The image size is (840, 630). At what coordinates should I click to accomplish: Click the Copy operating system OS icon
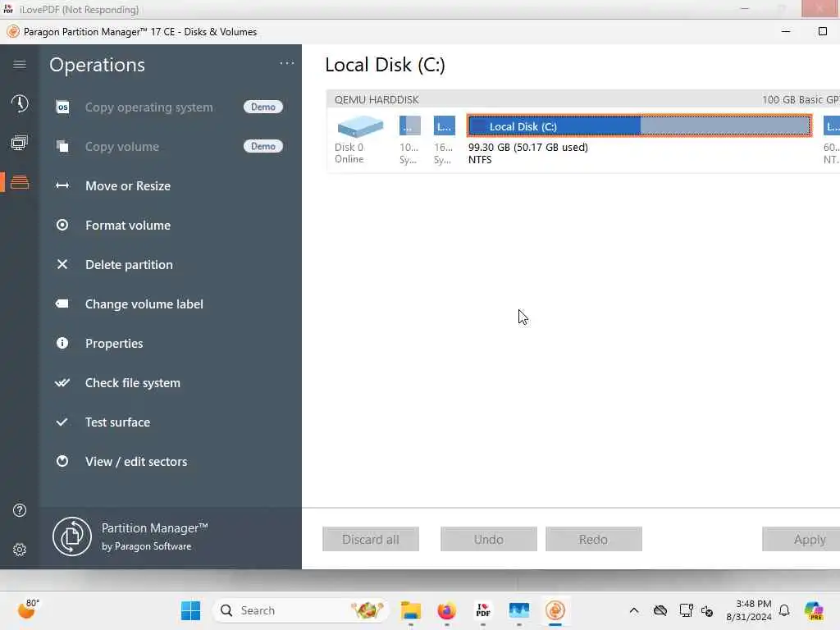[62, 107]
